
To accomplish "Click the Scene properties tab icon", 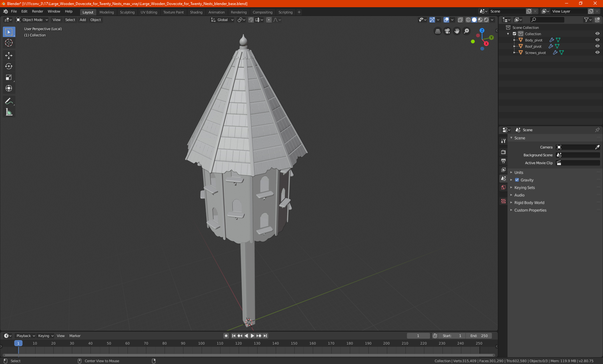I will pos(503,179).
